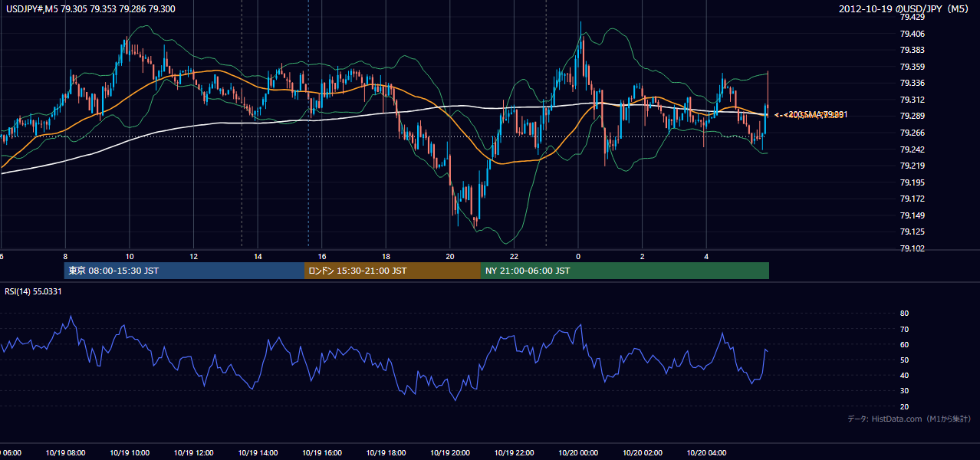Click the 79.125 price axis label
Viewport: 980px width, 460px height.
coord(912,232)
